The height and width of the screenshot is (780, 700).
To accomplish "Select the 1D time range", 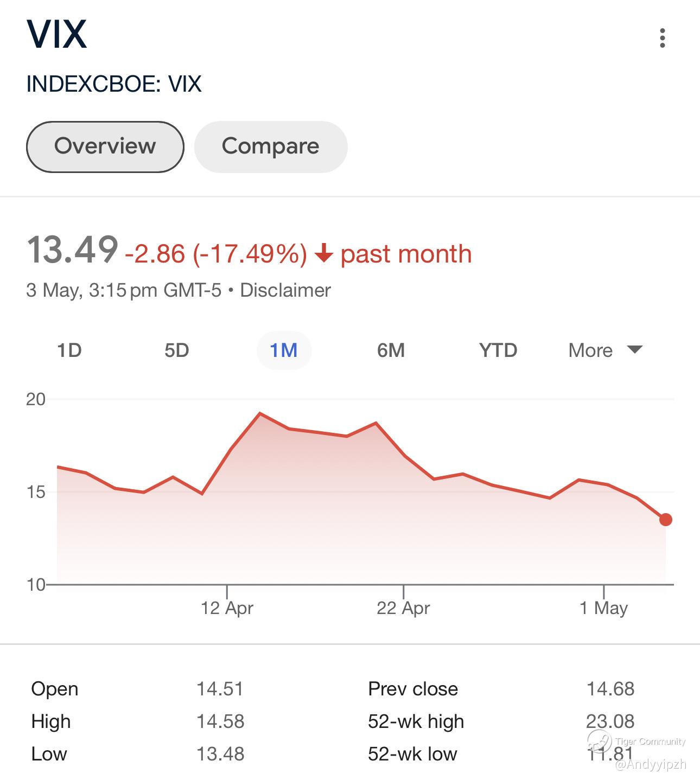I will point(69,350).
